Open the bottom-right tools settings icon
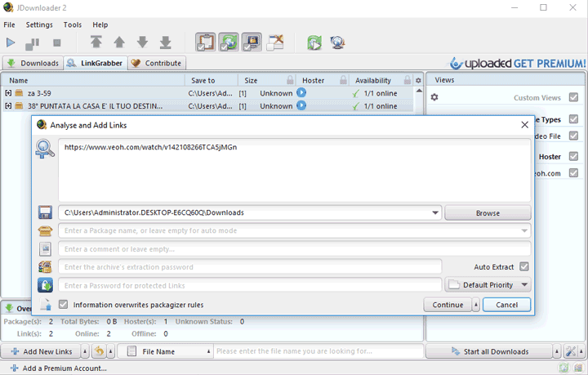The width and height of the screenshot is (588, 375). [570, 351]
